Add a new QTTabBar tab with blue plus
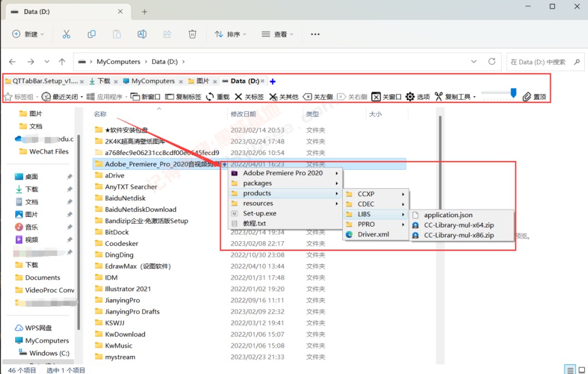Image resolution: width=588 pixels, height=374 pixels. point(272,81)
